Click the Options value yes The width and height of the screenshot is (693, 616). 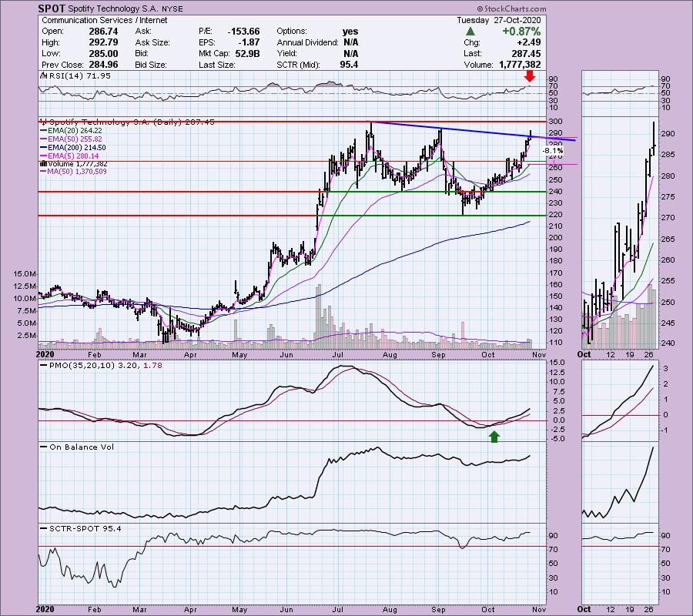point(350,32)
